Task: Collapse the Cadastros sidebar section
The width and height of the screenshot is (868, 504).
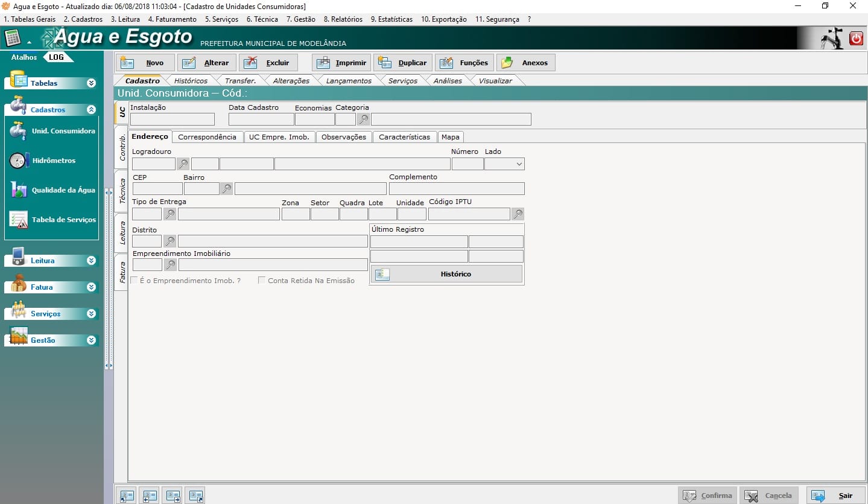Action: (x=91, y=110)
